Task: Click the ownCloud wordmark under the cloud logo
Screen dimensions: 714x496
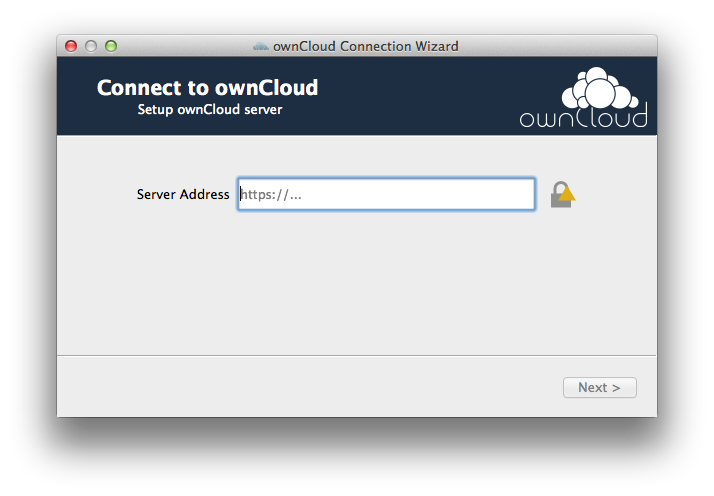Action: (x=583, y=117)
